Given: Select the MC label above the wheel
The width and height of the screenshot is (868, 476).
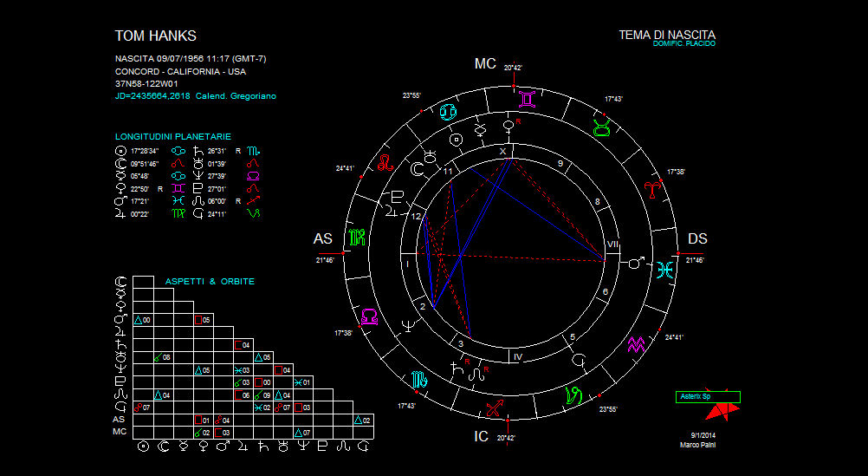Looking at the screenshot, I should (485, 63).
